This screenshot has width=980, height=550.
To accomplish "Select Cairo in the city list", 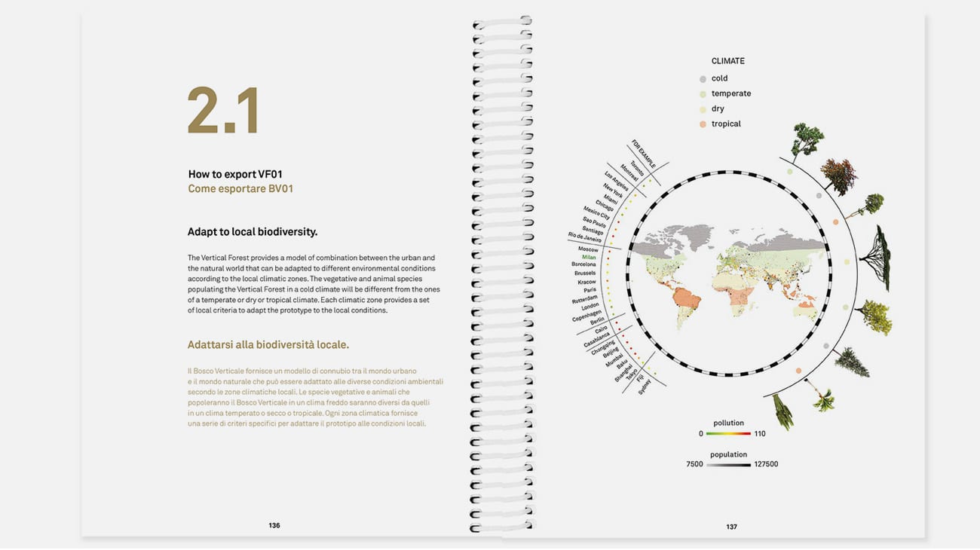I will click(x=602, y=331).
